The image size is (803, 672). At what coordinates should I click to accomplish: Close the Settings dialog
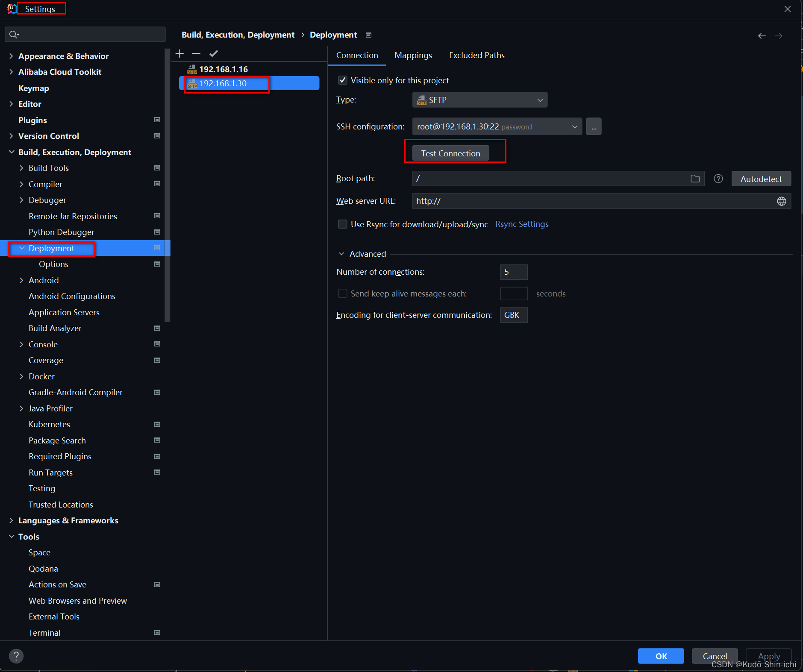pyautogui.click(x=788, y=9)
